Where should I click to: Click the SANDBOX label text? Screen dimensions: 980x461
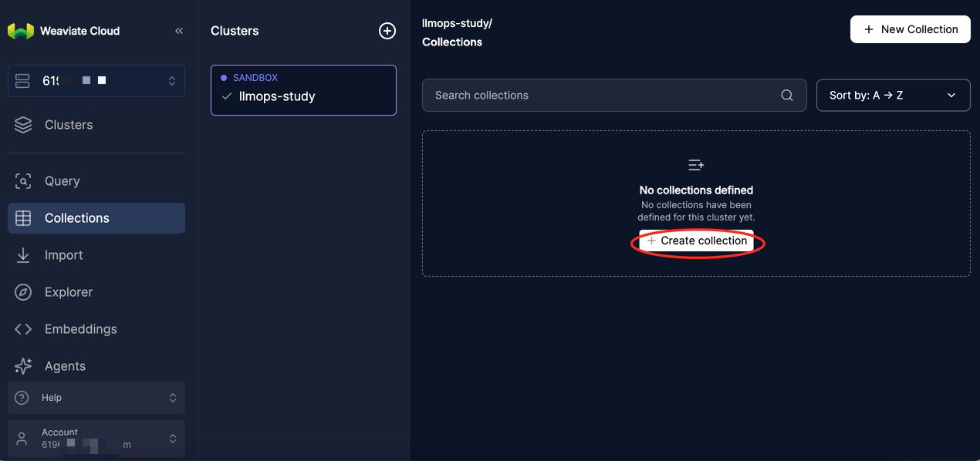255,78
